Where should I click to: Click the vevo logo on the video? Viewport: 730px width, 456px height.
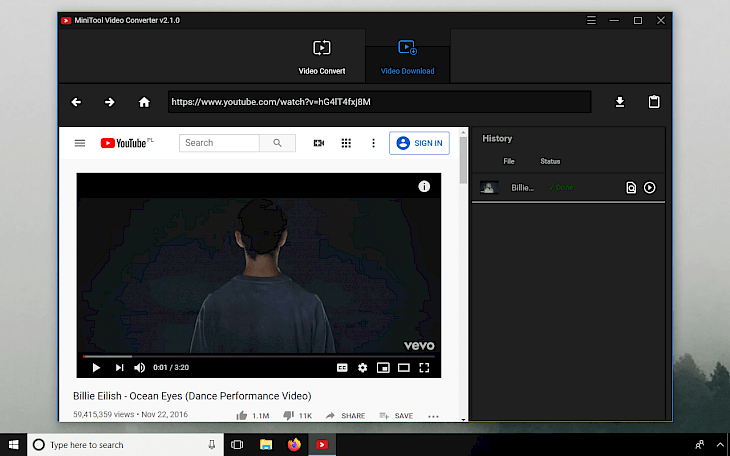tap(419, 346)
